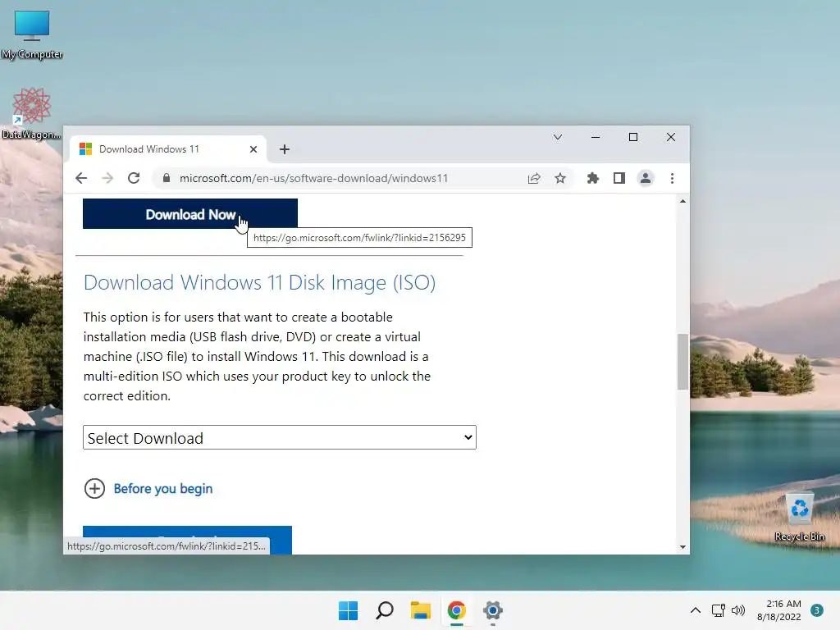This screenshot has height=630, width=840.
Task: Open Settings gear in the taskbar
Action: click(x=493, y=610)
